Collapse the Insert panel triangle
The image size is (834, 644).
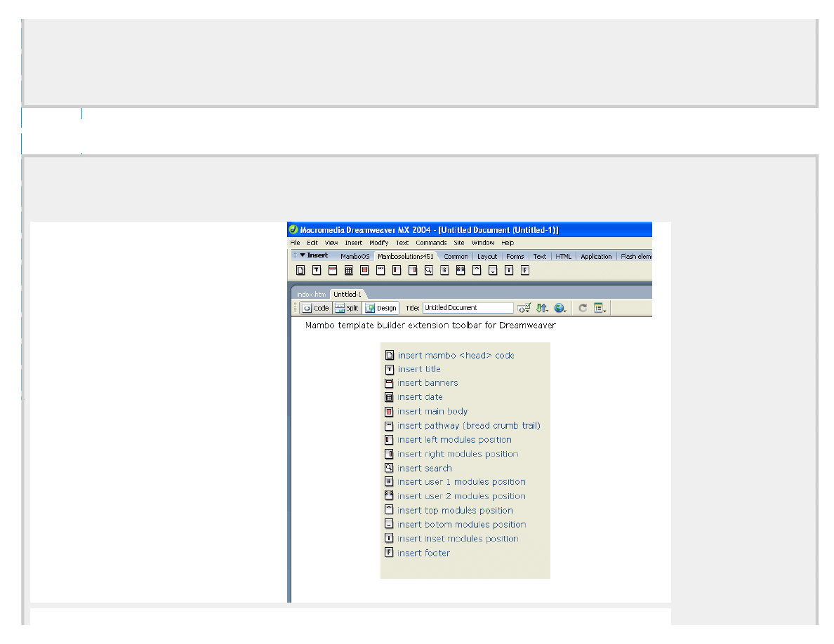point(302,255)
